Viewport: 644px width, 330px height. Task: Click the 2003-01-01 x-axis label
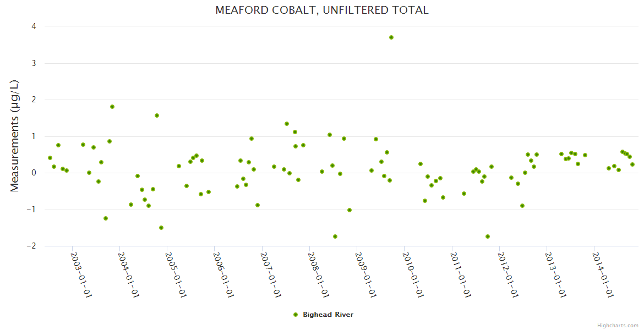coord(81,274)
